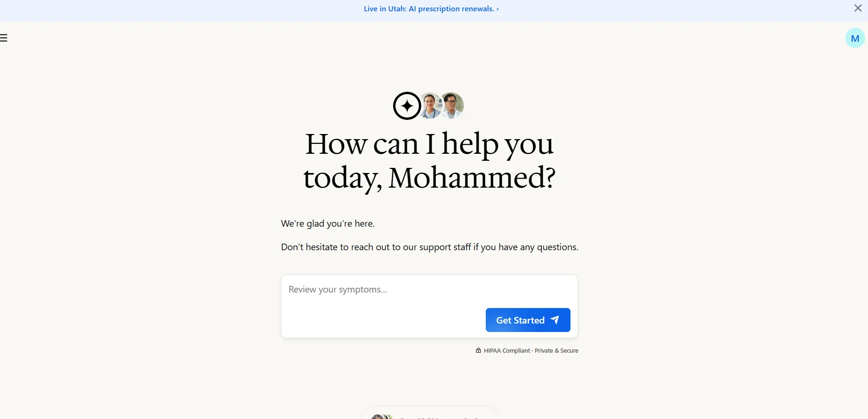Click the small avatar photos in the bottom card

point(381,417)
